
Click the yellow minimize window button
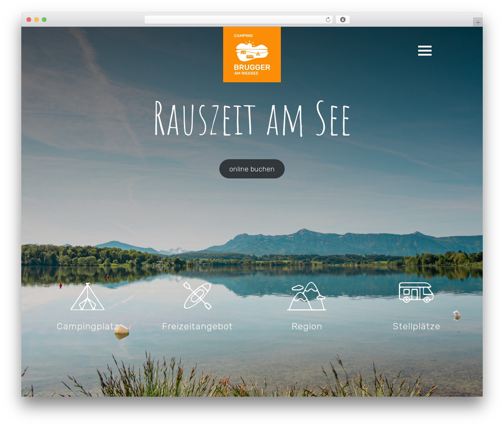[37, 20]
